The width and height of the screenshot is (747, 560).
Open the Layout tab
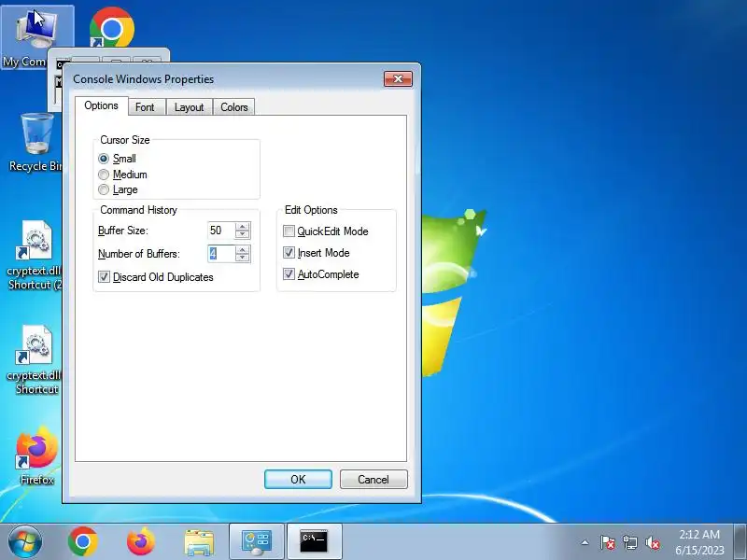pos(190,107)
